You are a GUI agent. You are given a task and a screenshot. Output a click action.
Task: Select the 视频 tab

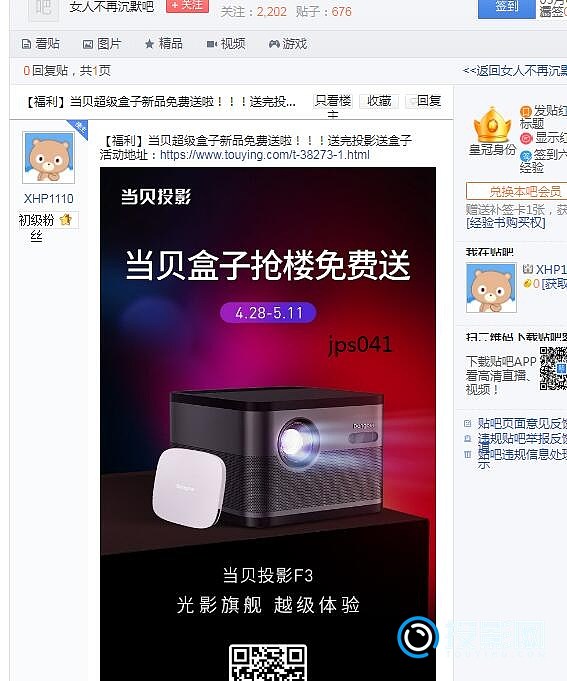226,44
